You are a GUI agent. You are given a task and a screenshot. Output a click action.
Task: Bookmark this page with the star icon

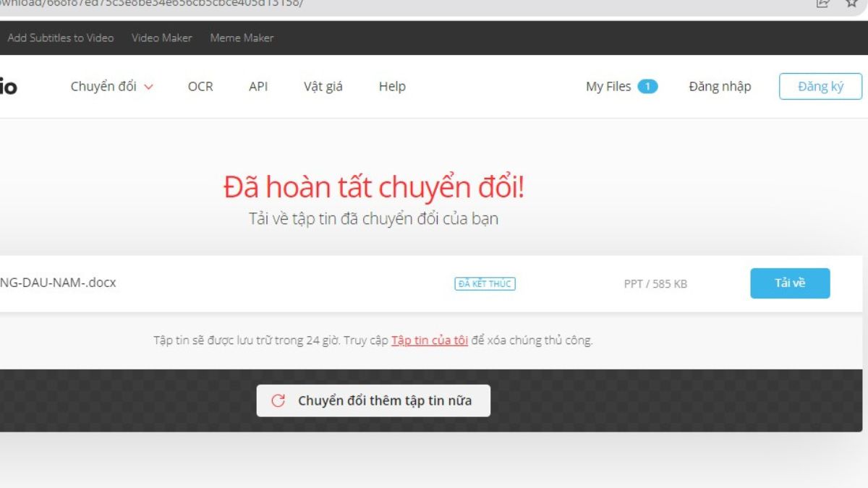[x=851, y=3]
